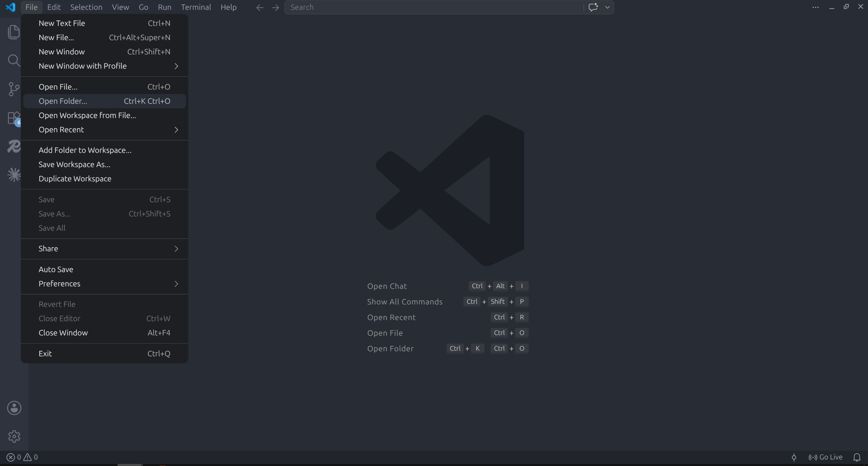Expand the chat dropdown chevron
The height and width of the screenshot is (466, 868).
pyautogui.click(x=607, y=7)
